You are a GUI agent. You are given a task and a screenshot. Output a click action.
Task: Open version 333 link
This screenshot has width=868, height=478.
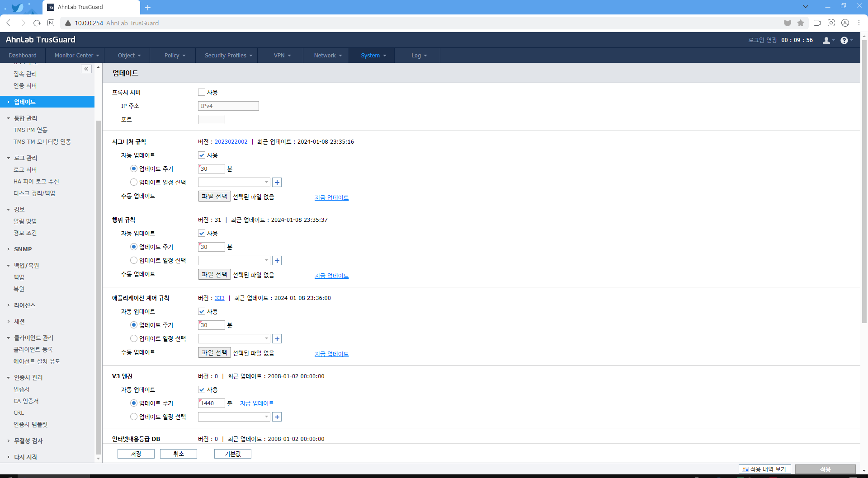click(x=219, y=298)
